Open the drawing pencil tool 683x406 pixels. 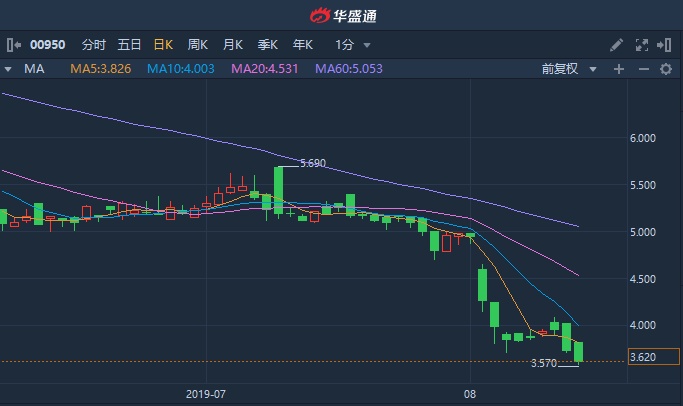click(x=616, y=45)
